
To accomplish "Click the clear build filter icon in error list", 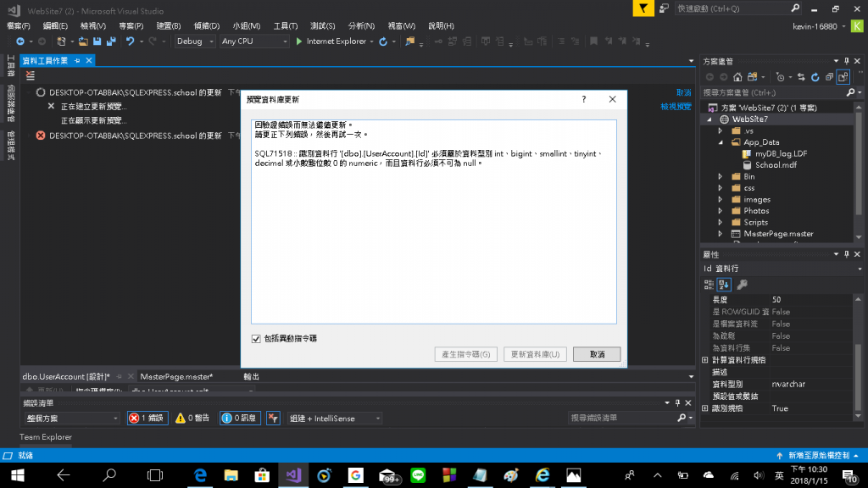I will point(273,419).
